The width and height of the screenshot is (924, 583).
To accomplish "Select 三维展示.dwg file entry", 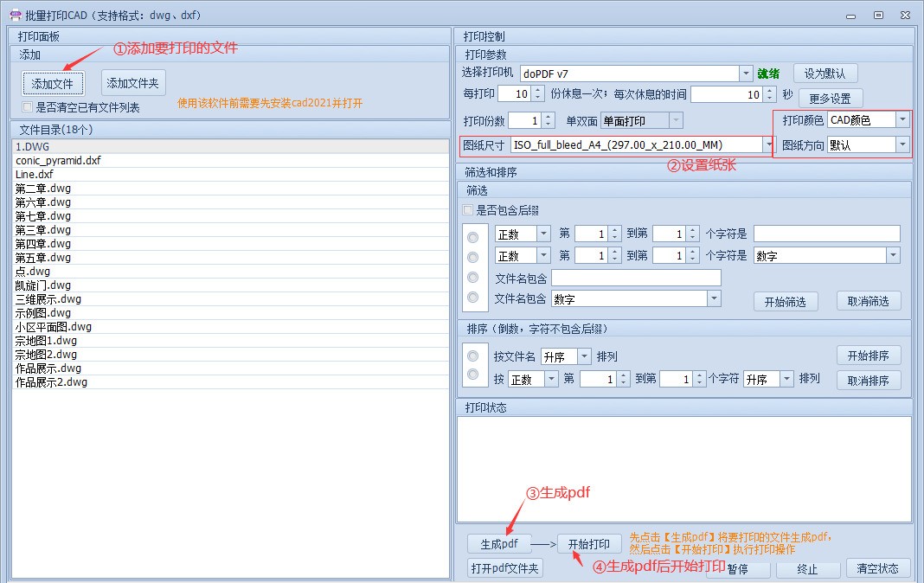I will 230,299.
